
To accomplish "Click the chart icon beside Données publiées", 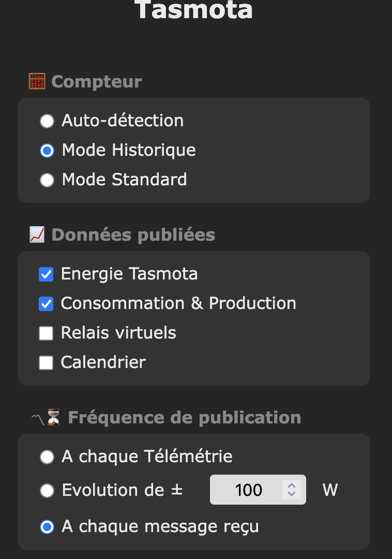I will tap(37, 234).
